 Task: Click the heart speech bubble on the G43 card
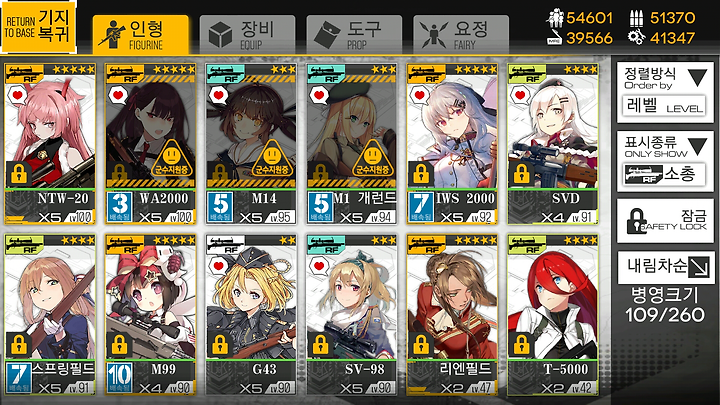(x=219, y=266)
